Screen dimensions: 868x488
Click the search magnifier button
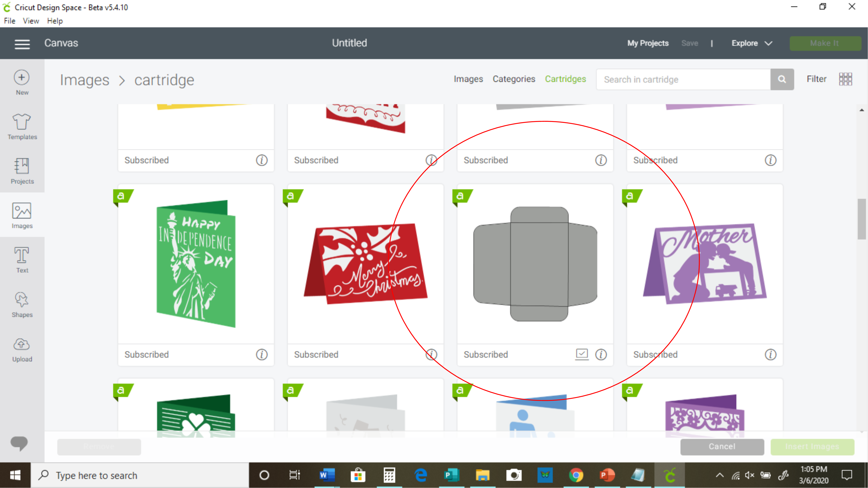(782, 80)
